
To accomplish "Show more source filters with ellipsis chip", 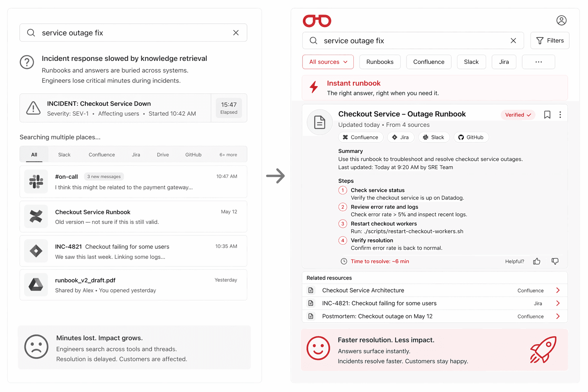I will pyautogui.click(x=539, y=62).
